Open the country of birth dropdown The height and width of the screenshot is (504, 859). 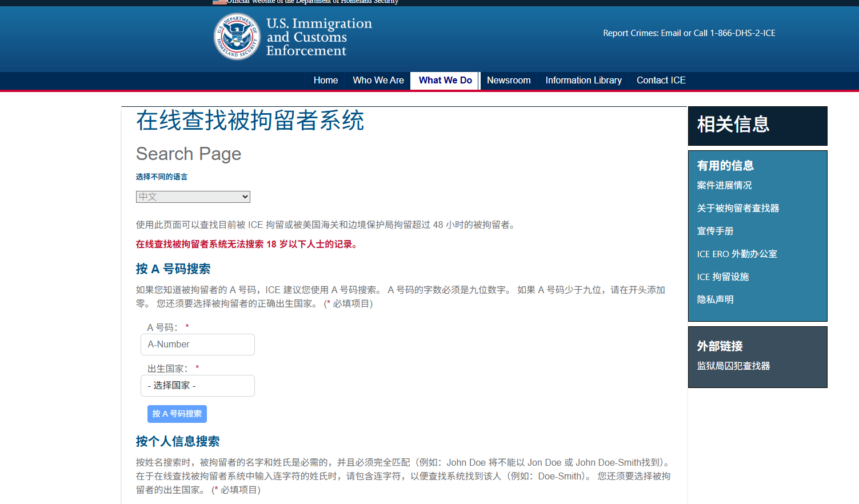(x=197, y=386)
